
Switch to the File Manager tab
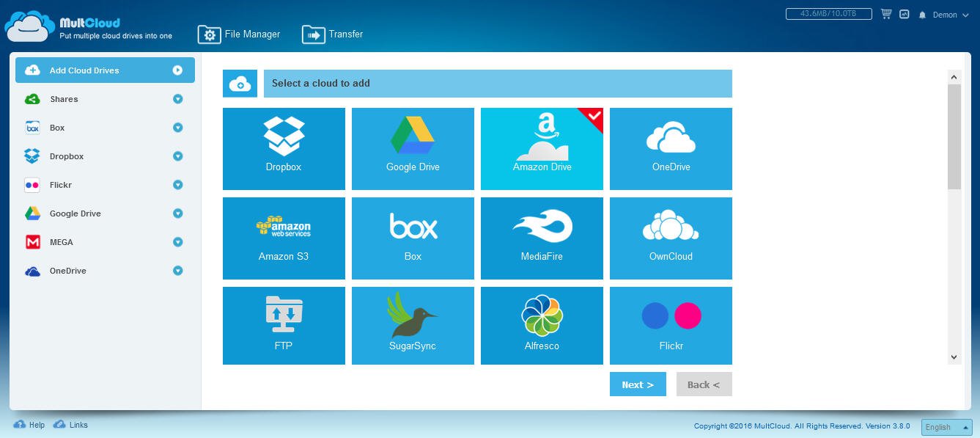[239, 34]
